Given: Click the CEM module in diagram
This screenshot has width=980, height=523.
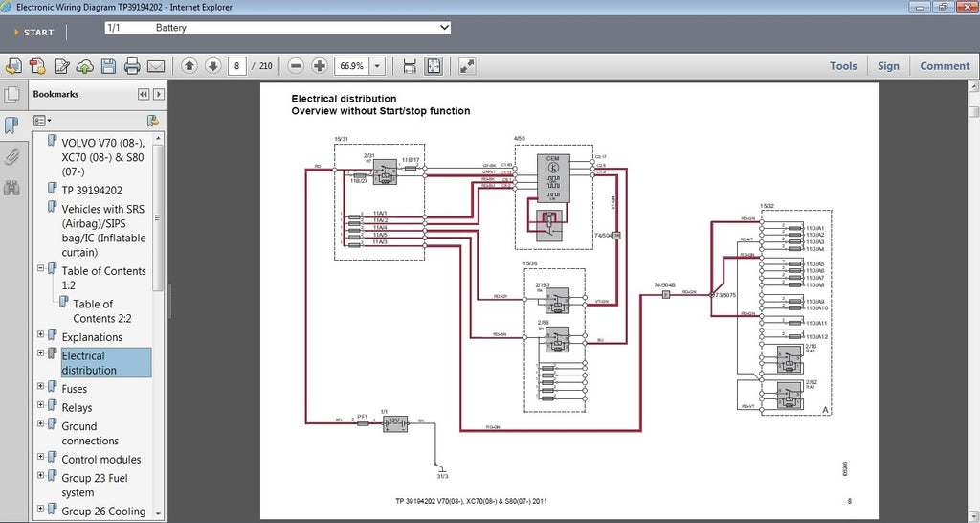Looking at the screenshot, I should tap(553, 178).
